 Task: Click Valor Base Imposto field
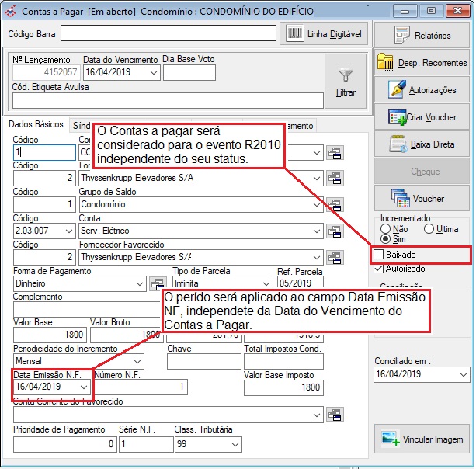(284, 387)
